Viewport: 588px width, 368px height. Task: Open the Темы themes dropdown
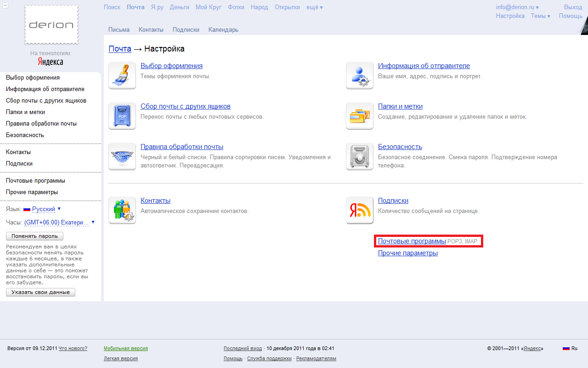[x=540, y=16]
